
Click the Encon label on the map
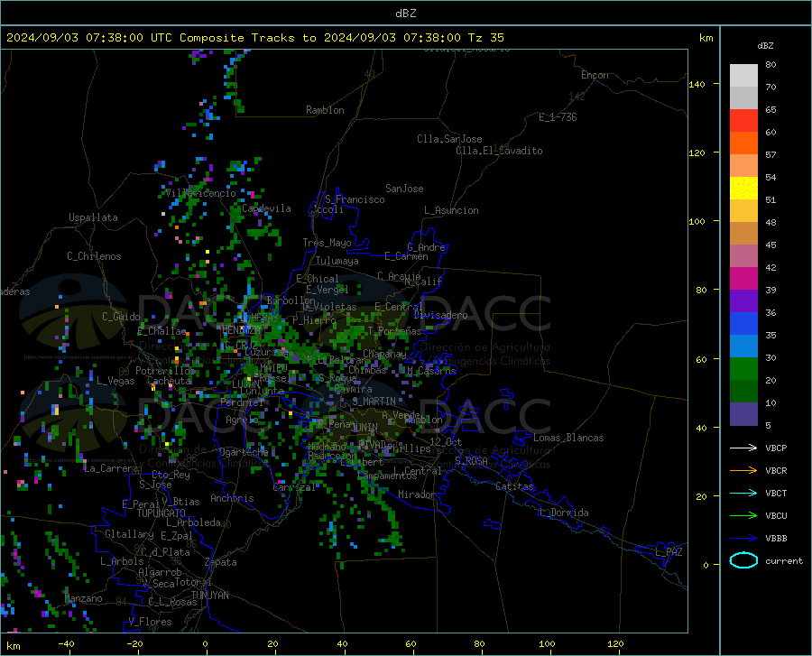coord(595,75)
